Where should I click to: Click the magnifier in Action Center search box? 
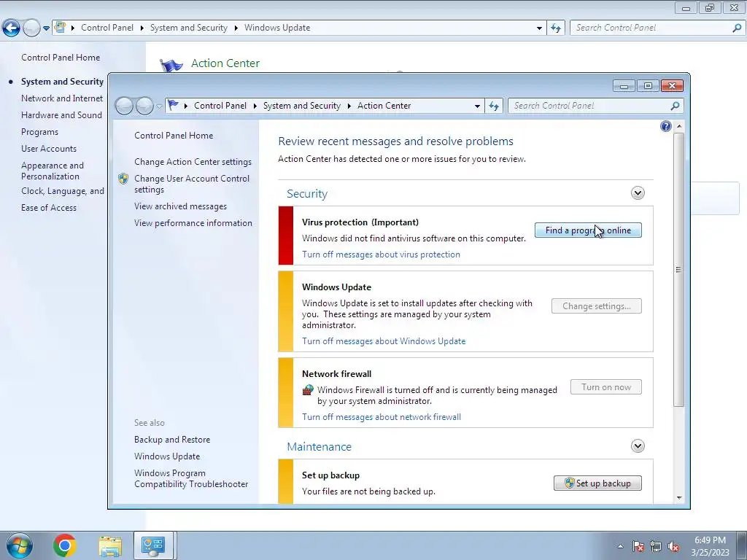click(675, 106)
